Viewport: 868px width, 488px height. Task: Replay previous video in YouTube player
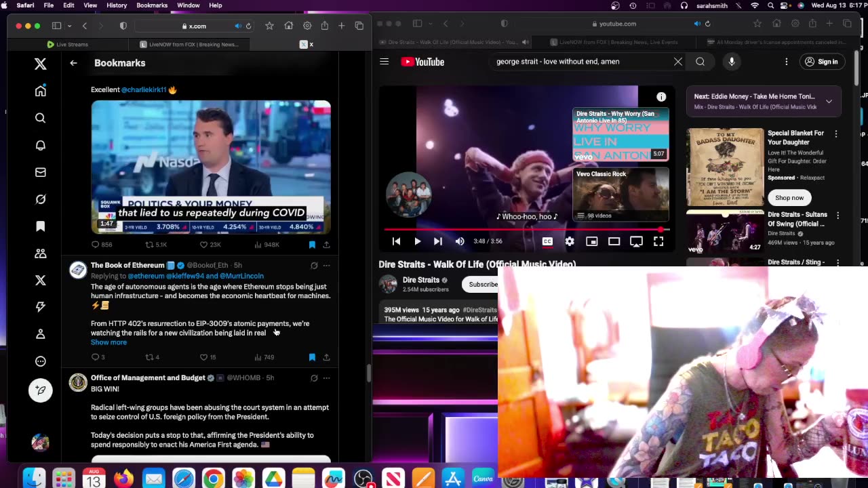click(x=397, y=241)
